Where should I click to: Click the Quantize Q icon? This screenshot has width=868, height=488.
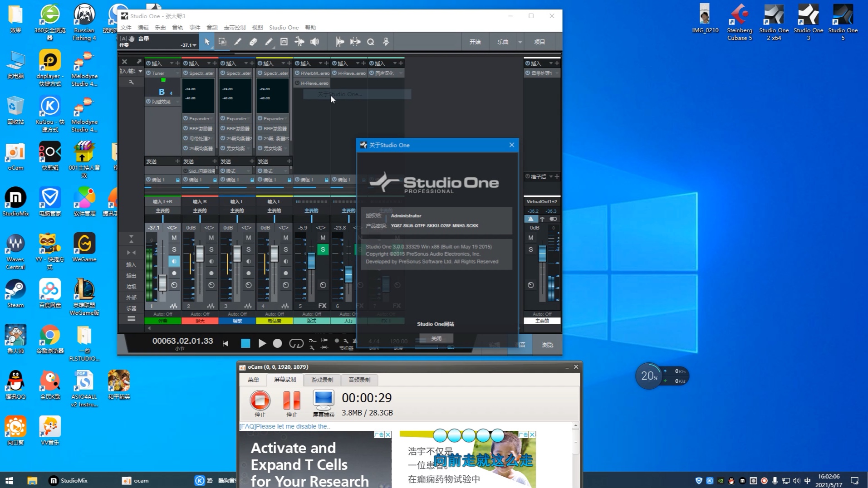tap(371, 42)
